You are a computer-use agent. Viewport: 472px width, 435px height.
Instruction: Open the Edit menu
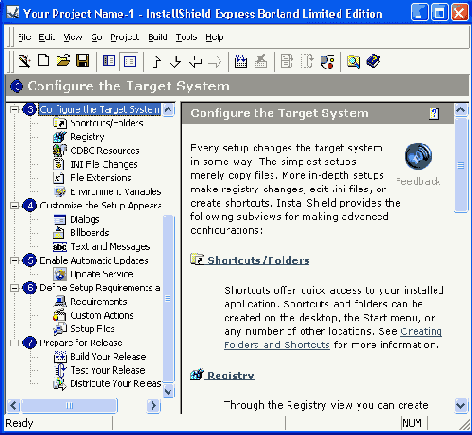[x=47, y=37]
